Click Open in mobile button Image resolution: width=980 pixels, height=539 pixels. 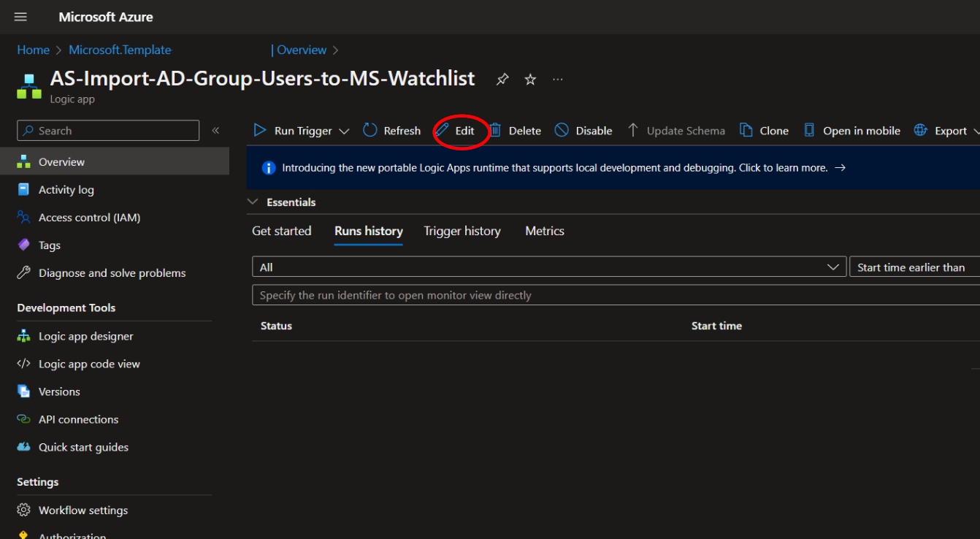(x=851, y=131)
